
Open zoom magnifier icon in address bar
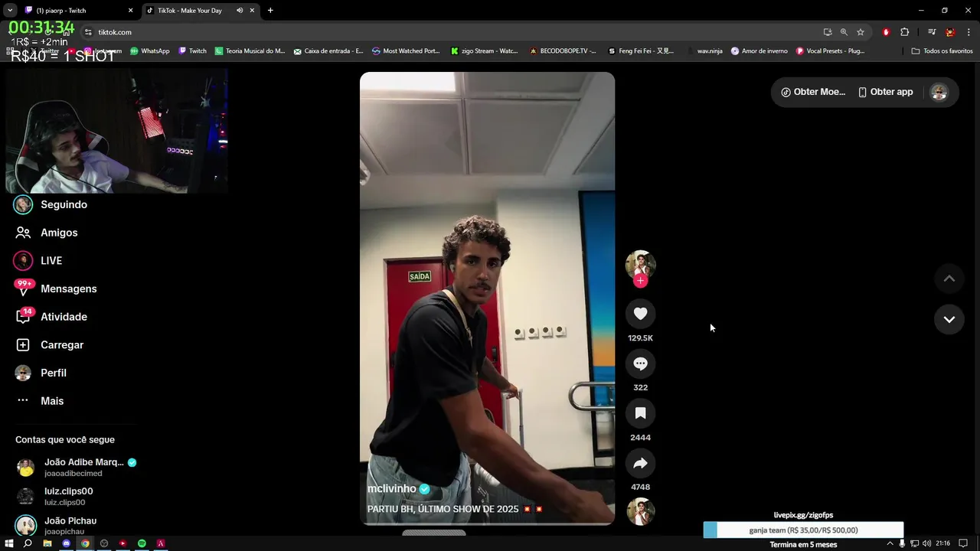[844, 32]
